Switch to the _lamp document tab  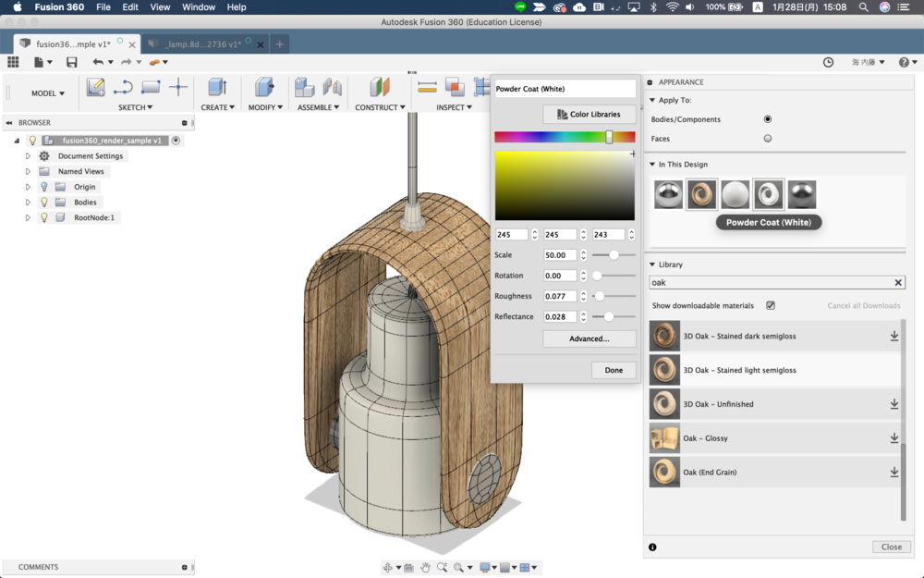point(201,43)
